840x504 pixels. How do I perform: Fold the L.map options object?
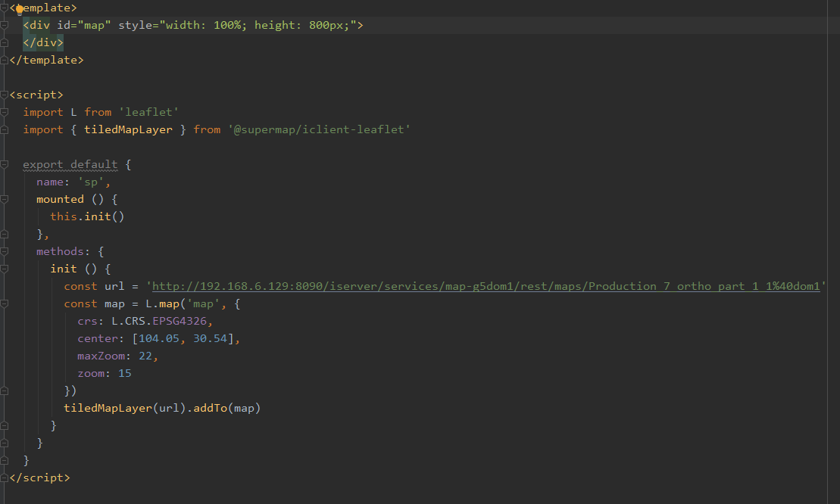click(5, 303)
